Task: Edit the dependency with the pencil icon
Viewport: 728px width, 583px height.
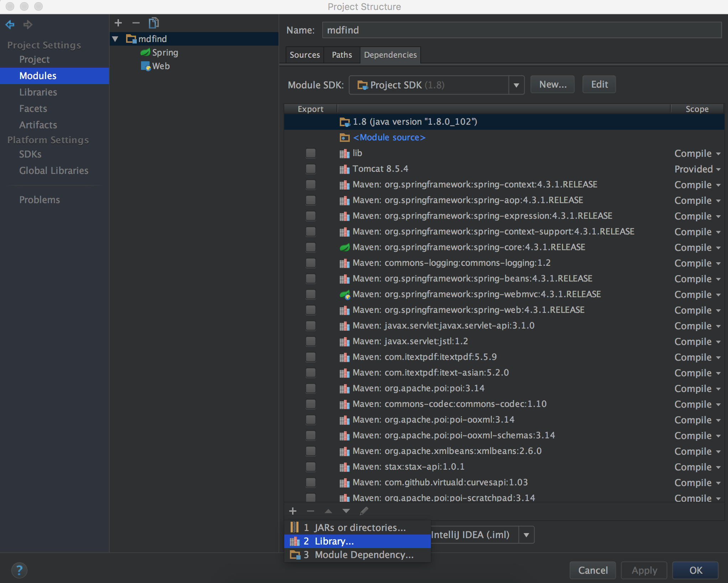Action: 364,511
